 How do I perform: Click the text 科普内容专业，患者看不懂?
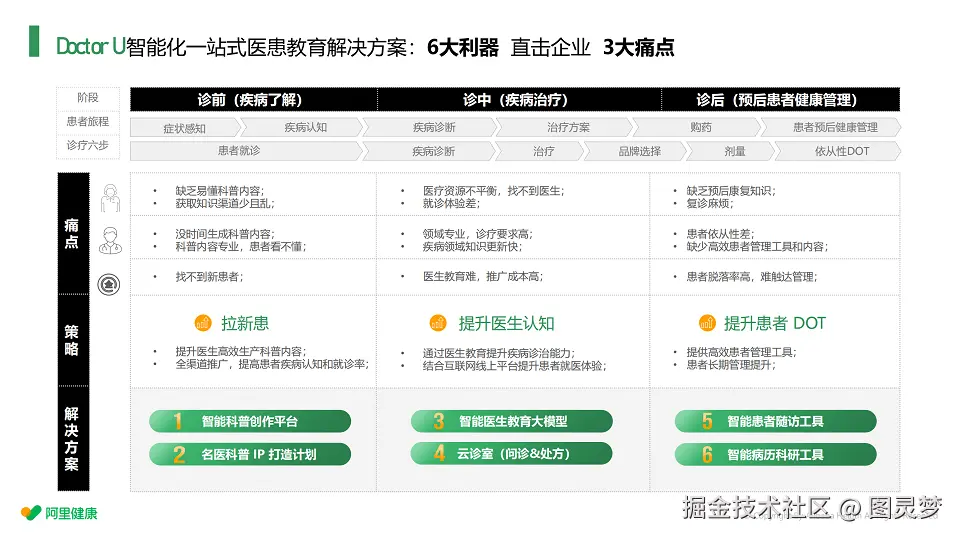pos(239,246)
